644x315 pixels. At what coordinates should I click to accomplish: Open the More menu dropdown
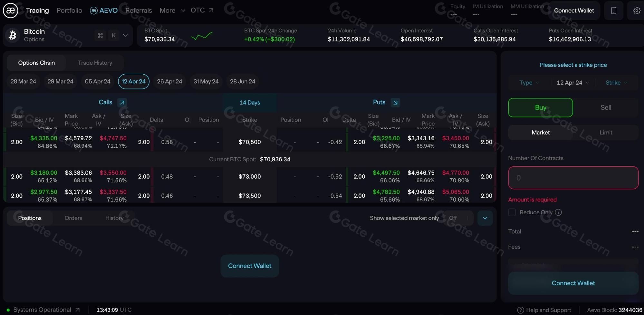click(172, 10)
